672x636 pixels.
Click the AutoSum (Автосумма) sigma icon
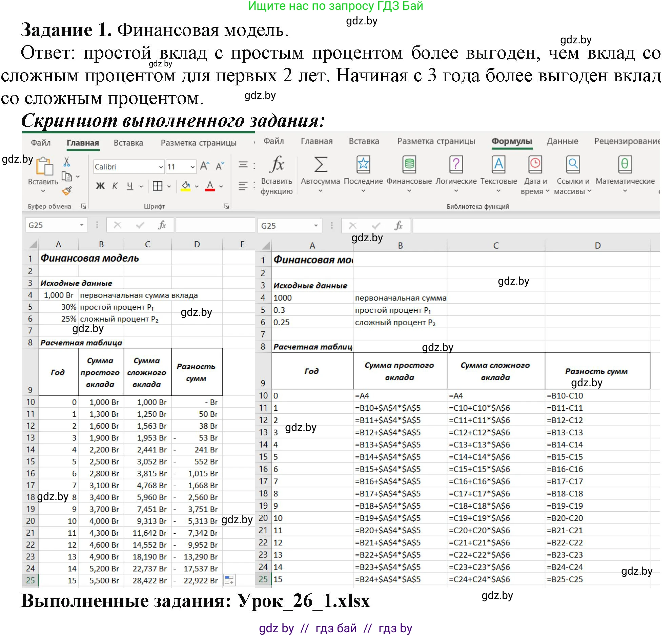pos(320,165)
